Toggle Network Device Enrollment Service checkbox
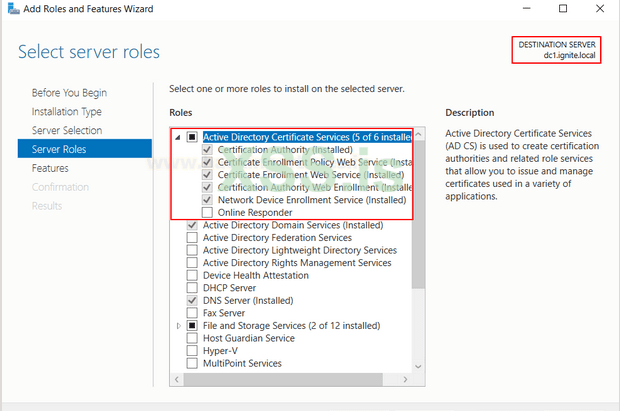Image resolution: width=620 pixels, height=411 pixels. (x=207, y=200)
